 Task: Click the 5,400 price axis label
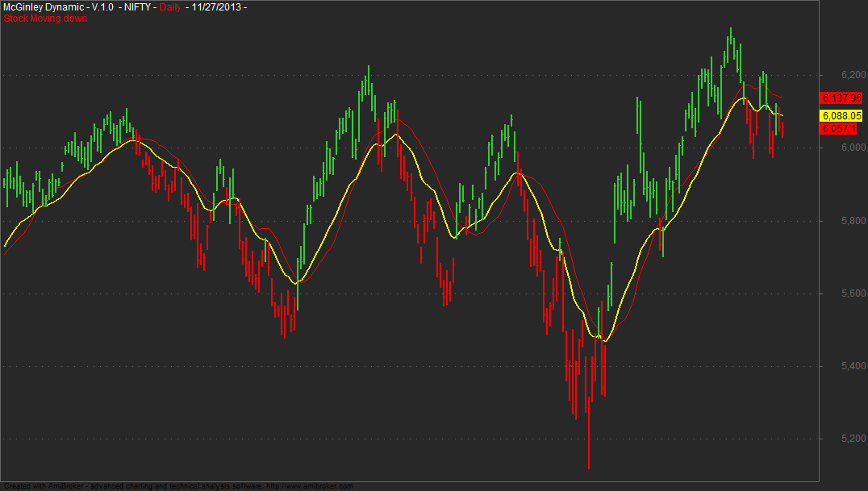pos(853,366)
